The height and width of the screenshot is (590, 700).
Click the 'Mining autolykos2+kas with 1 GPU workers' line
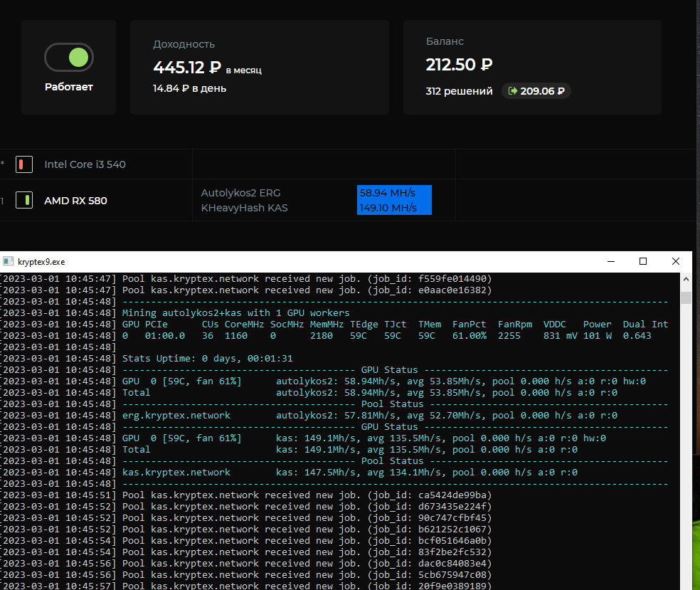pos(235,313)
